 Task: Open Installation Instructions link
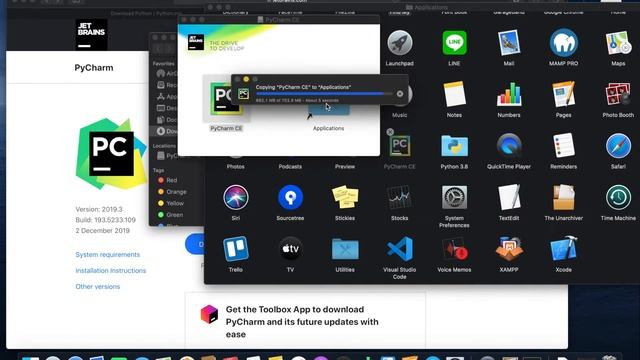click(111, 271)
